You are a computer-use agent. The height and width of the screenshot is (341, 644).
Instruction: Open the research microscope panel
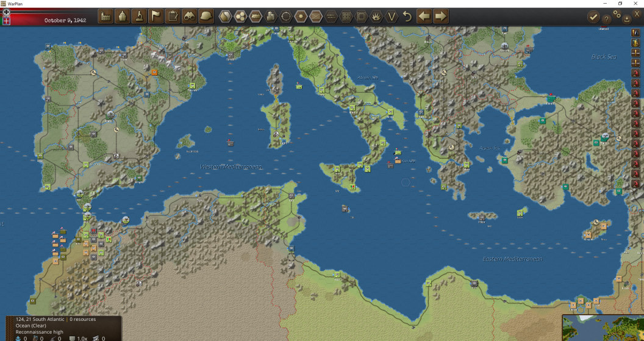click(139, 16)
